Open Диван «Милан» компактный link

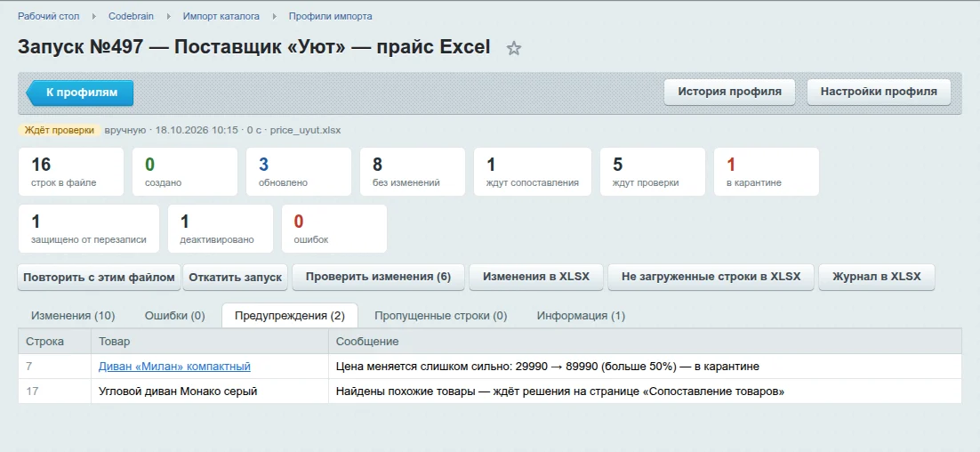click(174, 367)
